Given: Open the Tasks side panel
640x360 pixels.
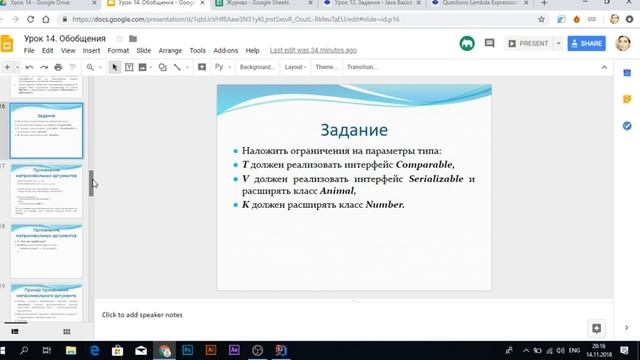Looking at the screenshot, I should (x=627, y=126).
